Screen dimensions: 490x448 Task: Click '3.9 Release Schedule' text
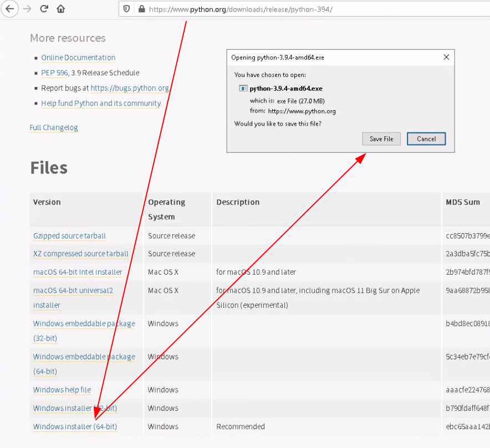[x=105, y=73]
